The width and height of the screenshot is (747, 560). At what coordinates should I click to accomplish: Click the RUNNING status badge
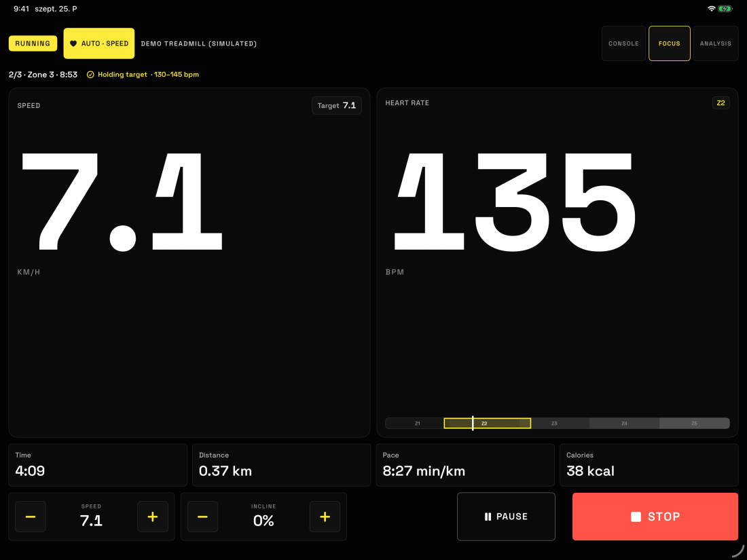33,43
